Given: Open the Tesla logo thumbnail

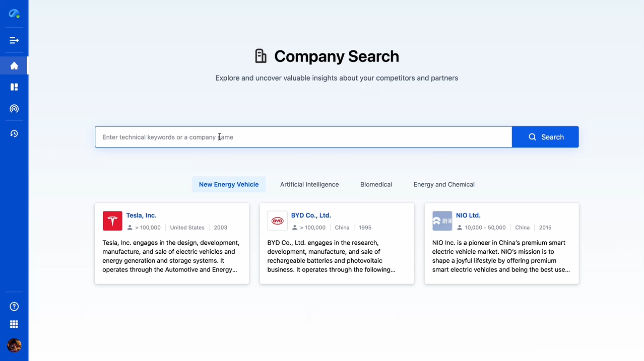Looking at the screenshot, I should point(112,221).
